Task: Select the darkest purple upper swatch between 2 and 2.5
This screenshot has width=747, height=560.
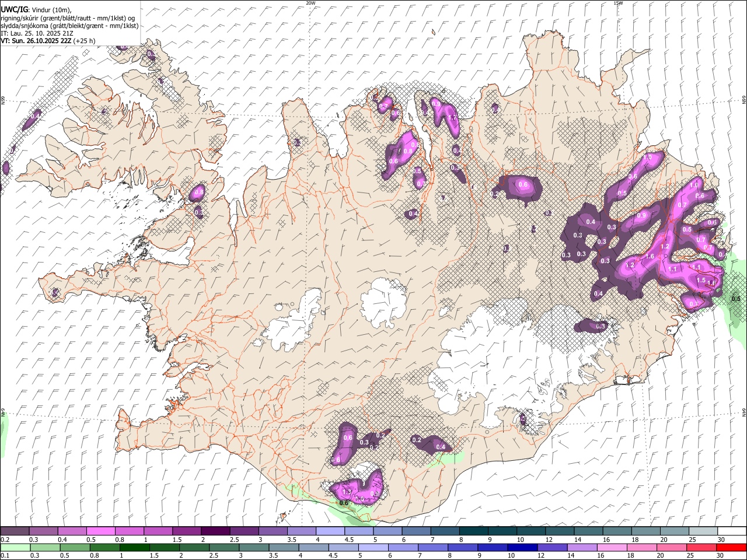Action: 215,531
